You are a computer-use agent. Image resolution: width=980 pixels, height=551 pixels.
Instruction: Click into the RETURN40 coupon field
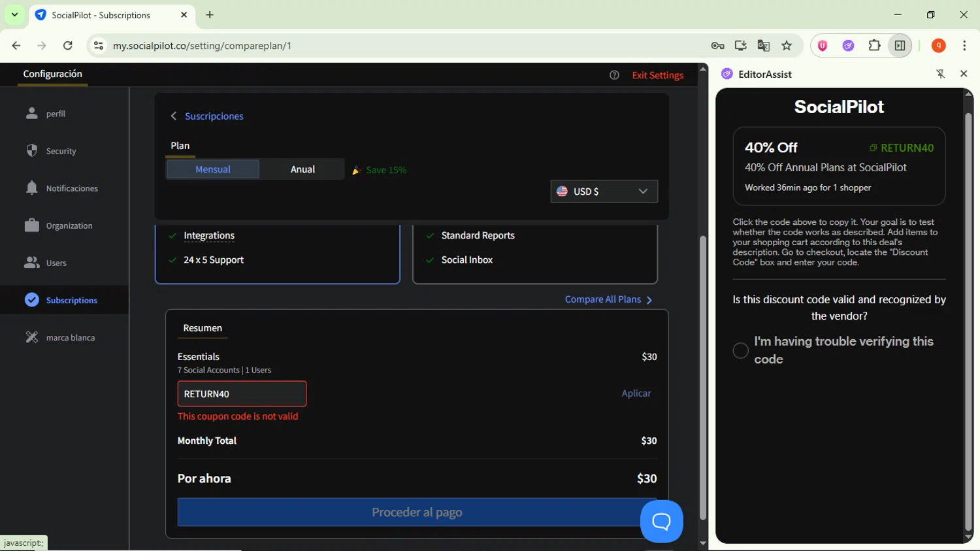tap(242, 393)
